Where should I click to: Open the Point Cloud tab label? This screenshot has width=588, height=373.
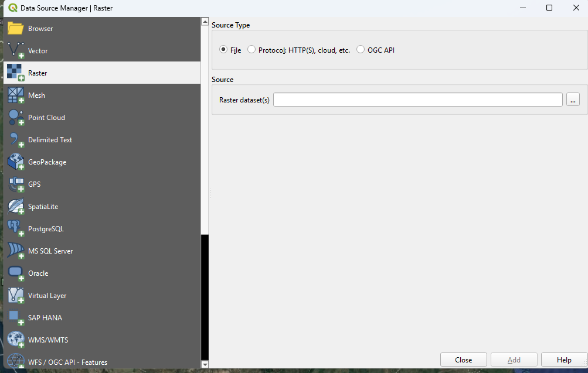[x=46, y=117]
